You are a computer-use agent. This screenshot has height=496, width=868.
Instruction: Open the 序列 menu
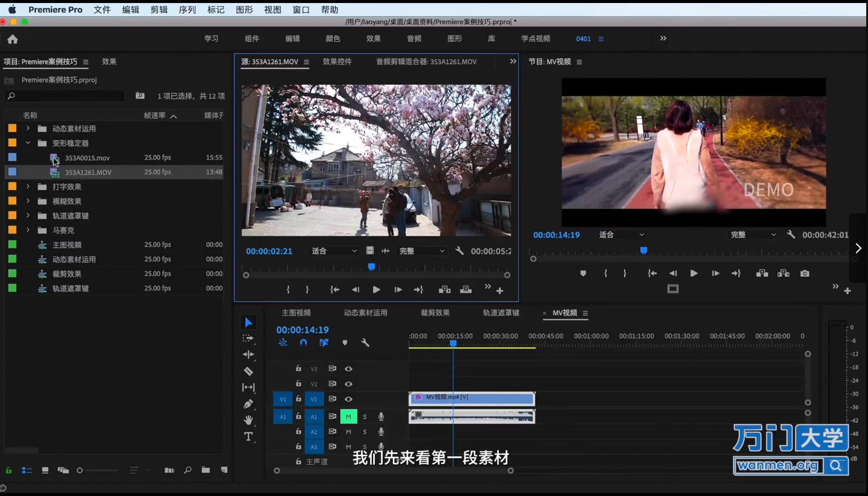(x=187, y=10)
